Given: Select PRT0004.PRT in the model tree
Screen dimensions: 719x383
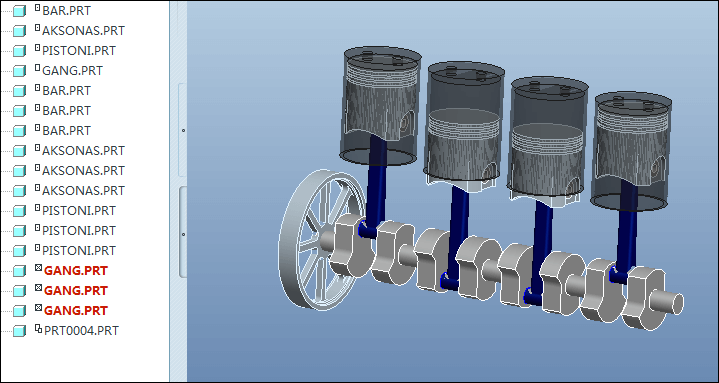Looking at the screenshot, I should 81,331.
